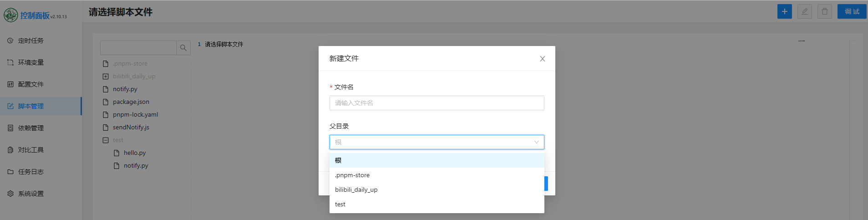This screenshot has width=868, height=220.
Task: Go to 配置文件 in sidebar
Action: point(30,84)
